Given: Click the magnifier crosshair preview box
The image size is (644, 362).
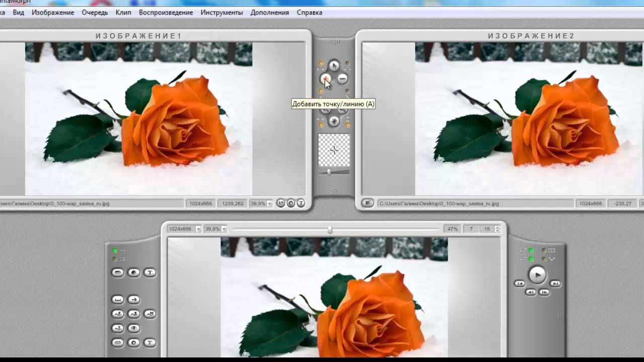Looking at the screenshot, I should [x=334, y=150].
